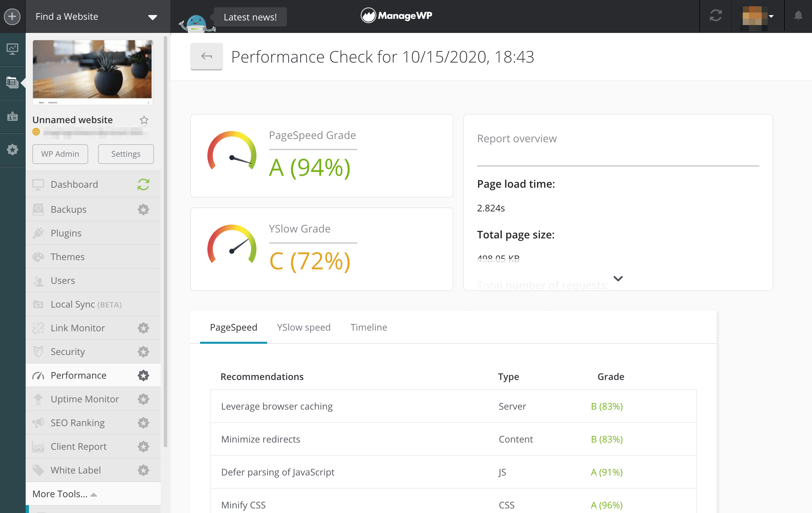Click the Security sidebar icon

tap(38, 352)
